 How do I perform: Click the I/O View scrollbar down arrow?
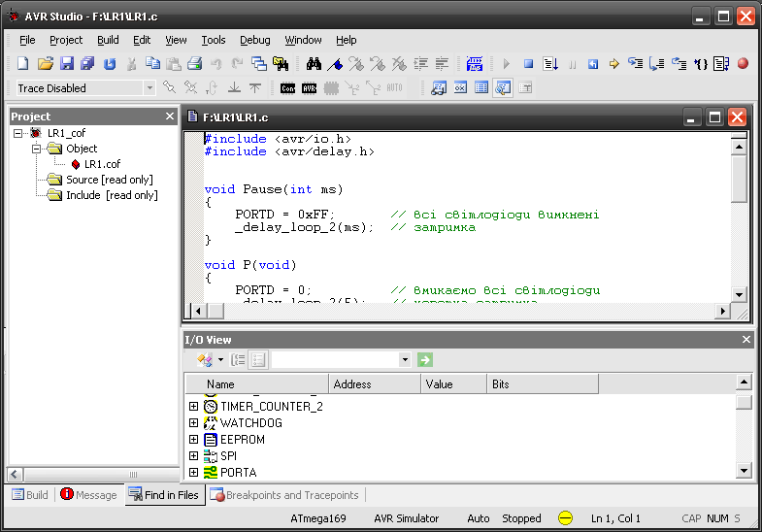[x=744, y=470]
